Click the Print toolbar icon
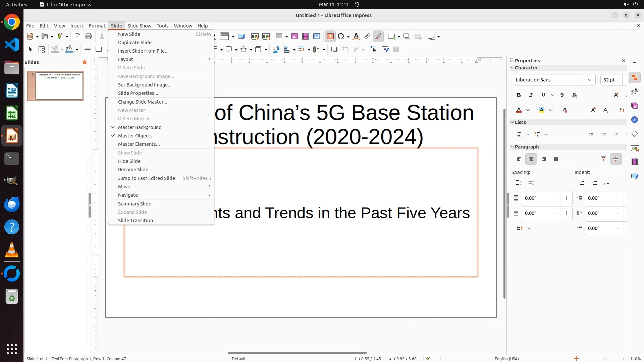644x362 pixels. tap(89, 37)
